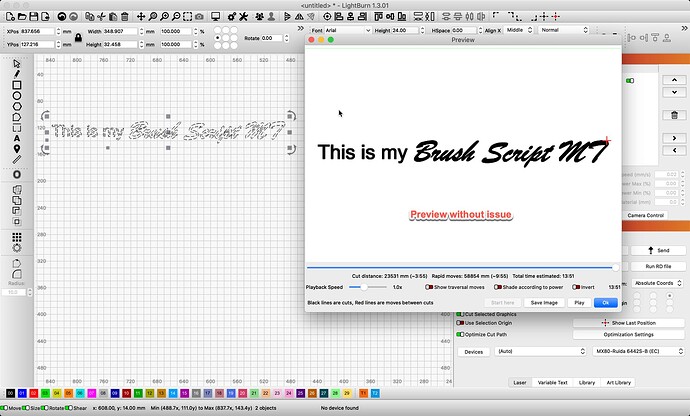Select the arrow Select tool
The image size is (690, 416).
[17, 64]
